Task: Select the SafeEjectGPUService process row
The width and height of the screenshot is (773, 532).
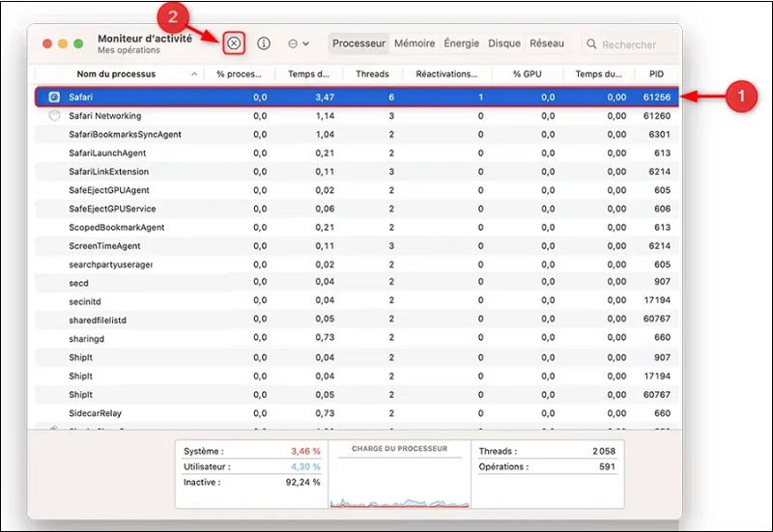Action: pyautogui.click(x=357, y=209)
